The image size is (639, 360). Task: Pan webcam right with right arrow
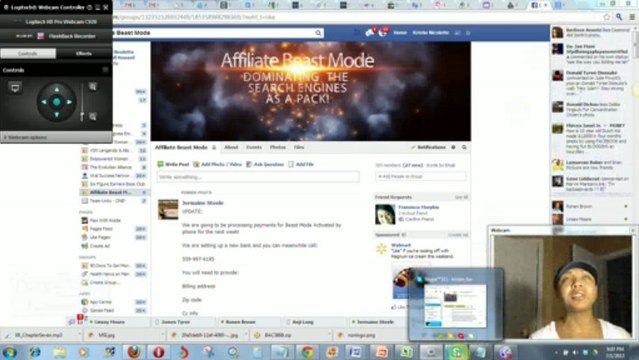pyautogui.click(x=69, y=102)
